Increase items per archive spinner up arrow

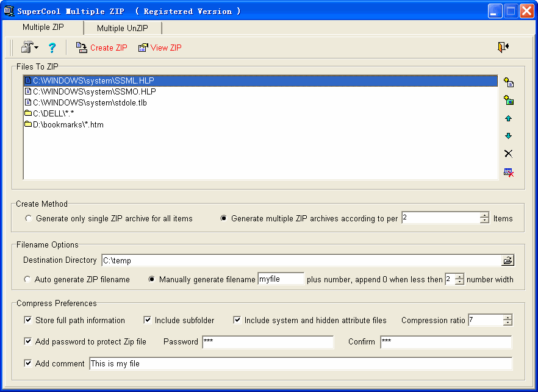484,215
